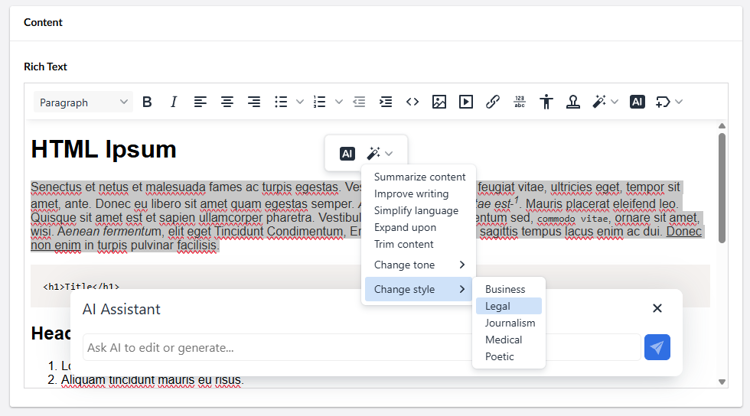Image resolution: width=750 pixels, height=416 pixels.
Task: Pick the Medical style
Action: [508, 339]
